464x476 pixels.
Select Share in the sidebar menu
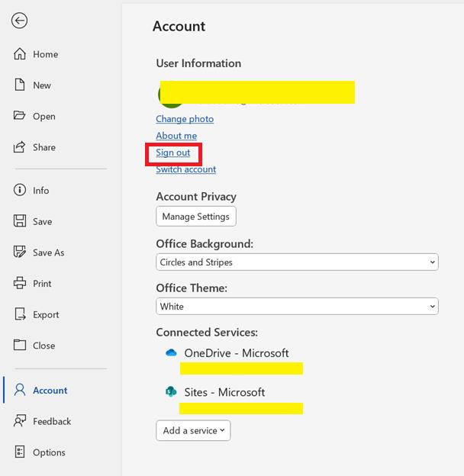[x=44, y=147]
